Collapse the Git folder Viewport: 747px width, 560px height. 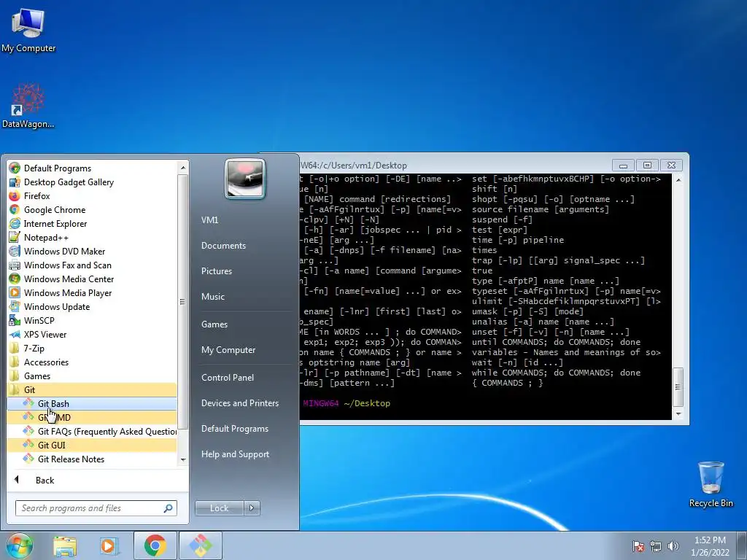coord(93,389)
